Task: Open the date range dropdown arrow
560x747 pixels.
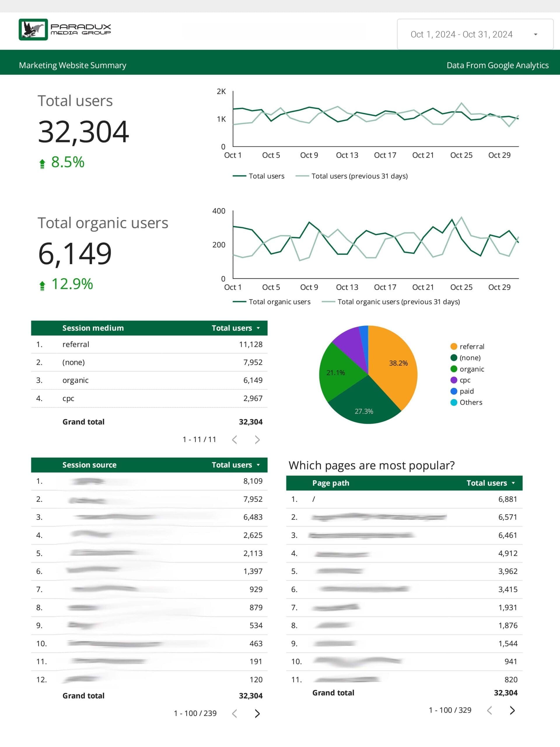Action: [535, 34]
